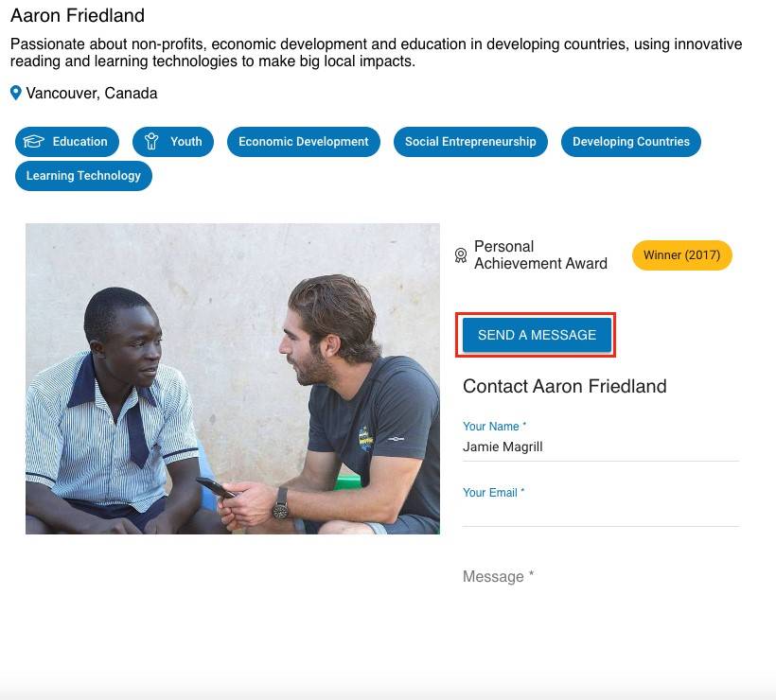This screenshot has height=700, width=776.
Task: Click the Aaron Friedland profile name heading
Action: pyautogui.click(x=78, y=16)
